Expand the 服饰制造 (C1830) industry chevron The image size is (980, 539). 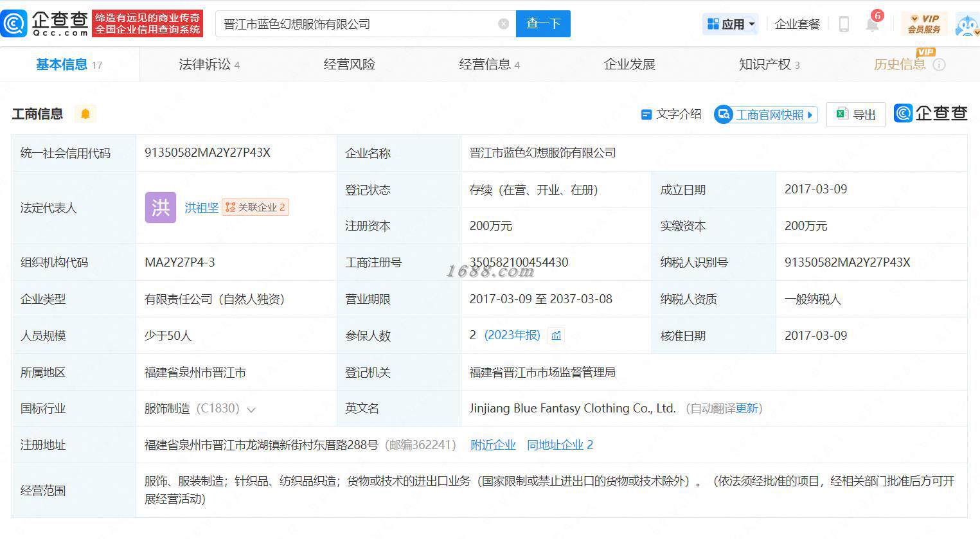pyautogui.click(x=251, y=410)
